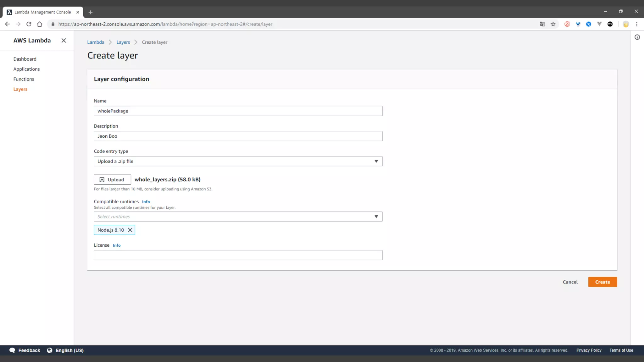The width and height of the screenshot is (644, 362).
Task: Open the Chrome three-dot menu
Action: [x=637, y=24]
